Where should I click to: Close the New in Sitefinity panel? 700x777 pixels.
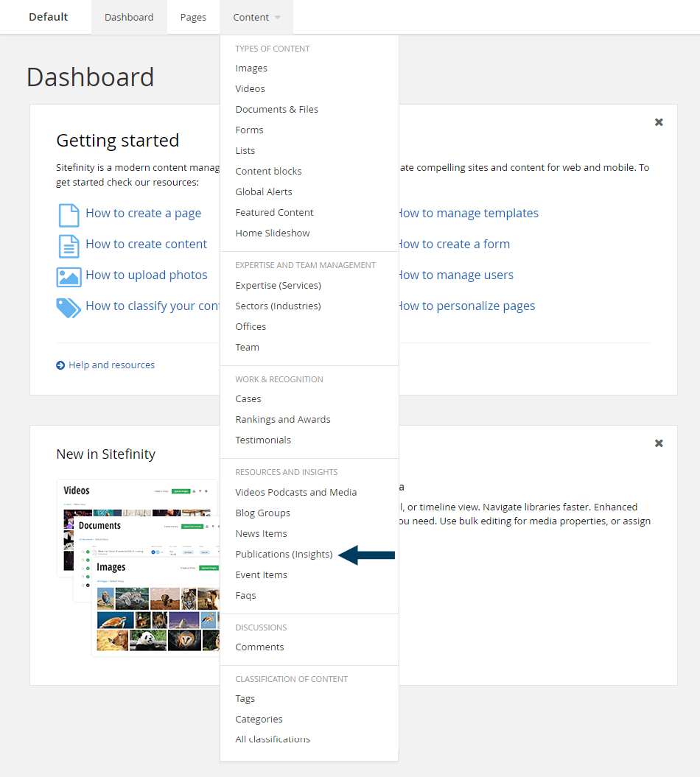(x=659, y=443)
